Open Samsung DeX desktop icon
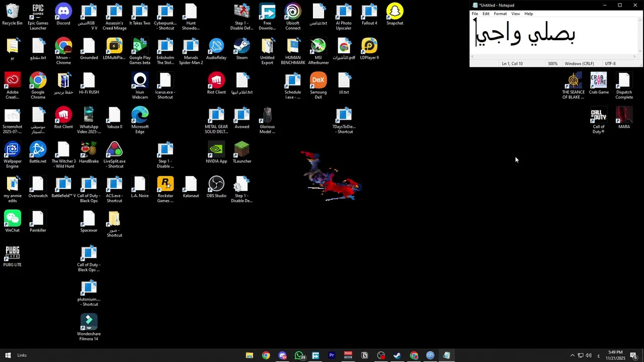The image size is (644, 362). coord(318,85)
